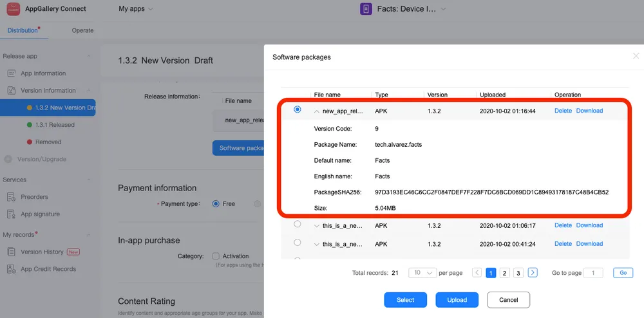Click the Software packages blue button
This screenshot has width=644, height=318.
238,148
